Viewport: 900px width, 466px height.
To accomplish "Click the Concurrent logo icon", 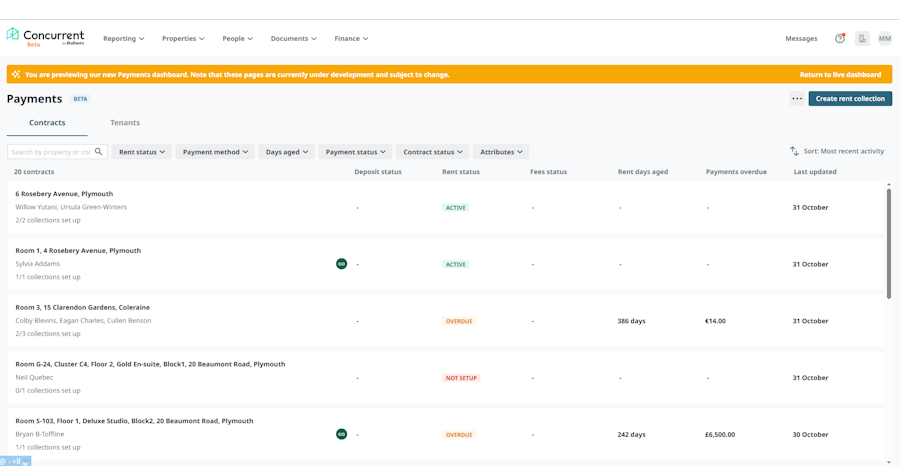I will click(13, 35).
